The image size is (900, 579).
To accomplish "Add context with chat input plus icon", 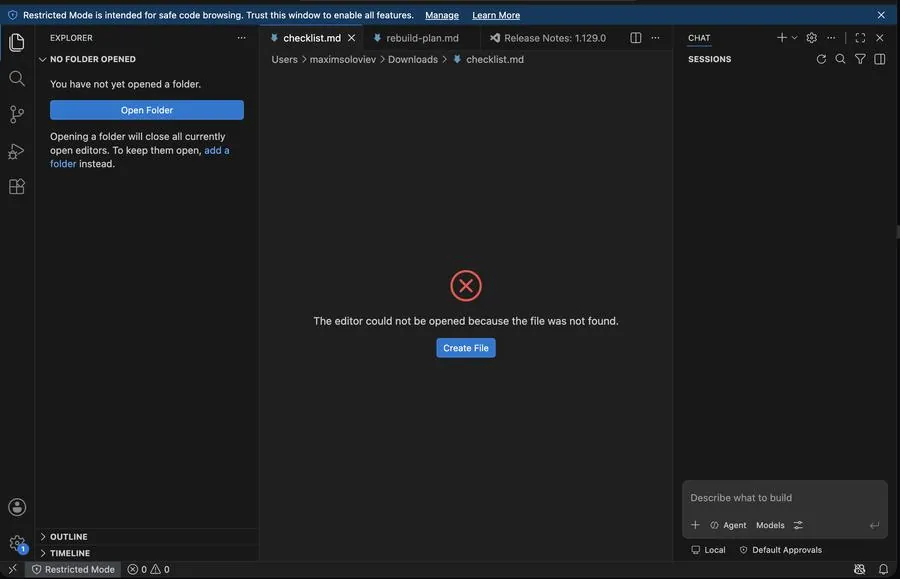I will click(695, 524).
